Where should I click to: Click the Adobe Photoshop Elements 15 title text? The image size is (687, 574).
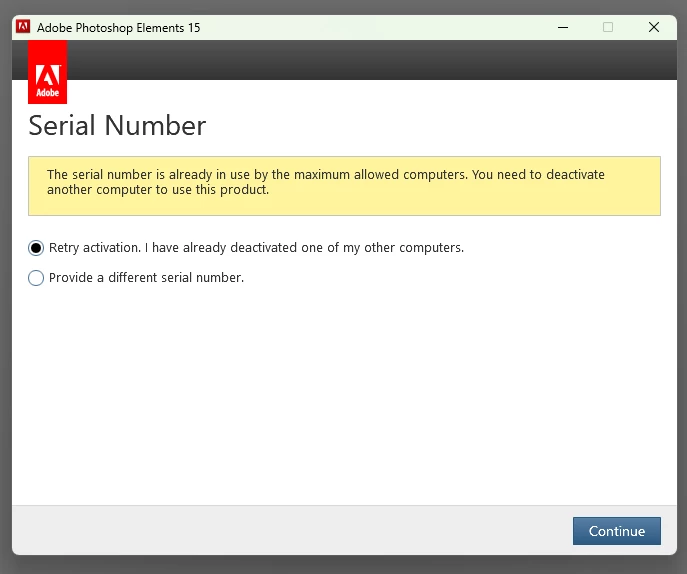click(x=118, y=28)
